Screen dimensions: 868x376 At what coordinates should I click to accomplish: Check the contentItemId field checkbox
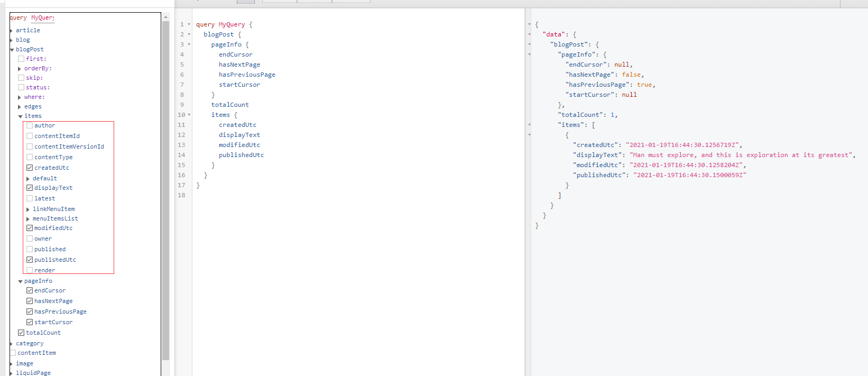[30, 136]
